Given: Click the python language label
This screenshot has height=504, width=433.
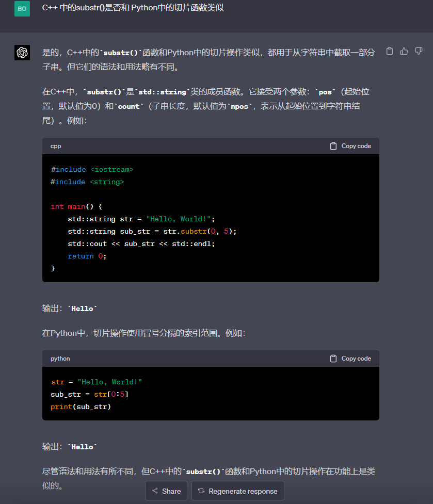Looking at the screenshot, I should 60,359.
